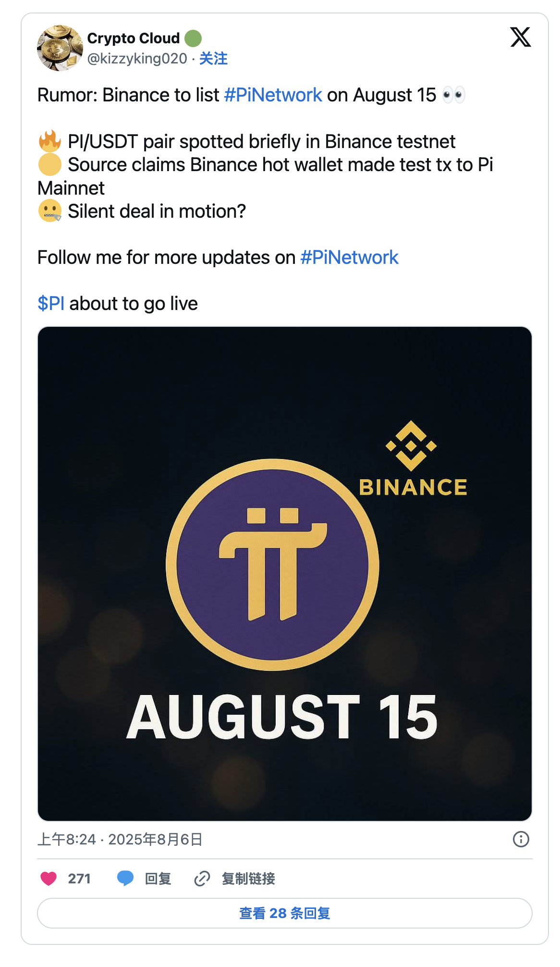Screen dimensions: 560x967
Task: Open the Crypto Cloud profile avatar
Action: 60,48
